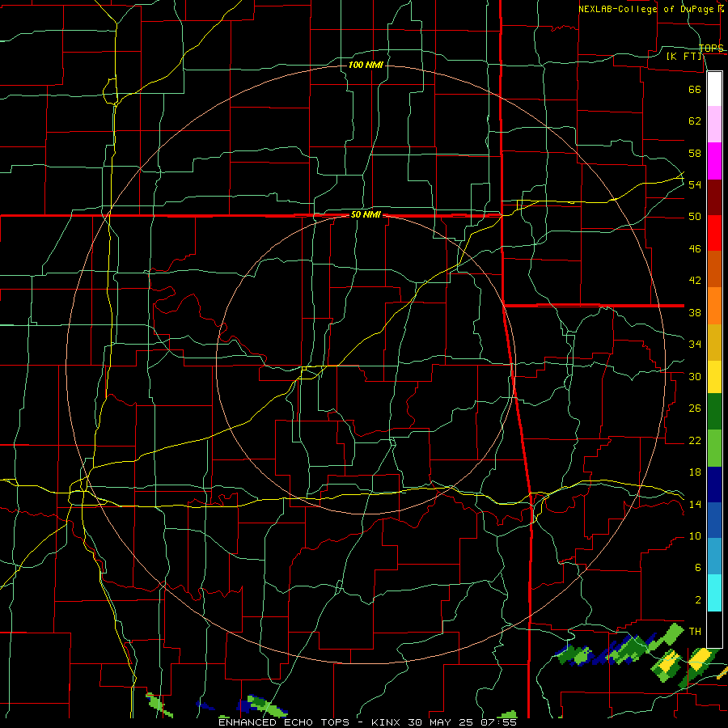
Task: Click the "KINX" radar site identifier
Action: pyautogui.click(x=387, y=722)
